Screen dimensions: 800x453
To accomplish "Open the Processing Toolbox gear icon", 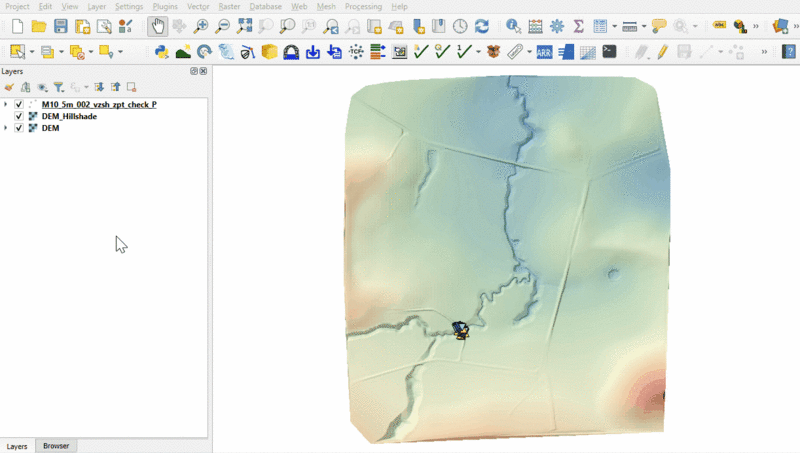I will coord(557,26).
